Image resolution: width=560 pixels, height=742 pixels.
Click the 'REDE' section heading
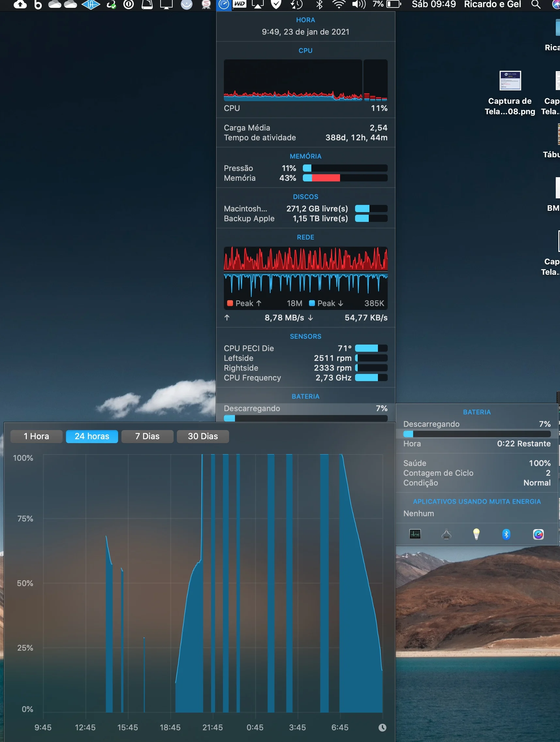tap(305, 237)
